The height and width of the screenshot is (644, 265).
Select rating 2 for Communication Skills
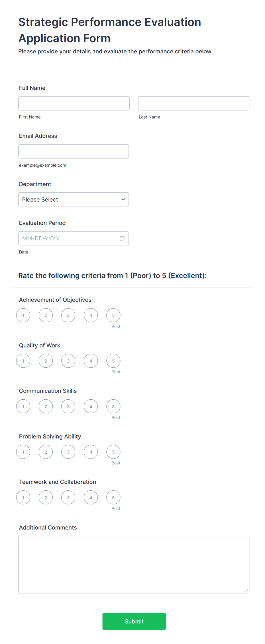coord(46,406)
